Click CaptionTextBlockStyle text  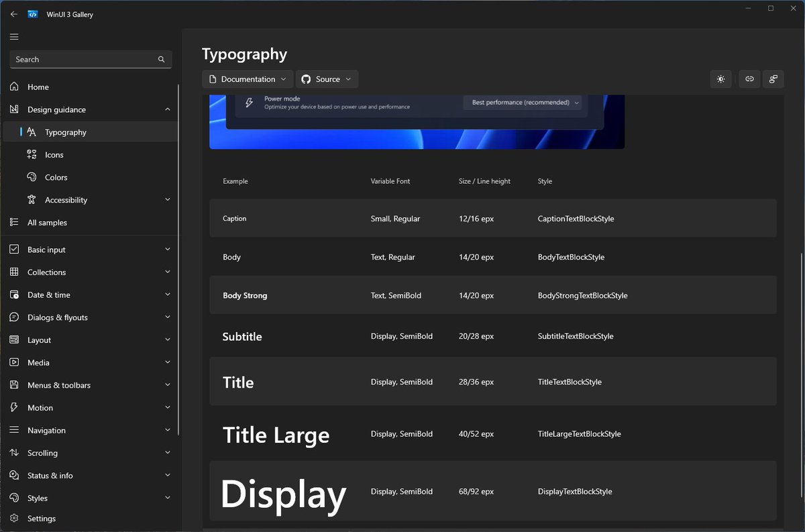576,219
